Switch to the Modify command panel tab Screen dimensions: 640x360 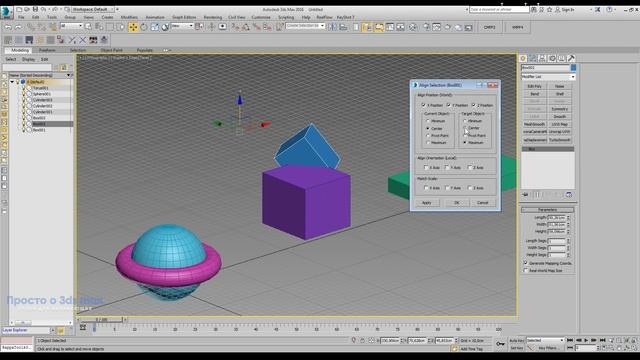point(533,58)
